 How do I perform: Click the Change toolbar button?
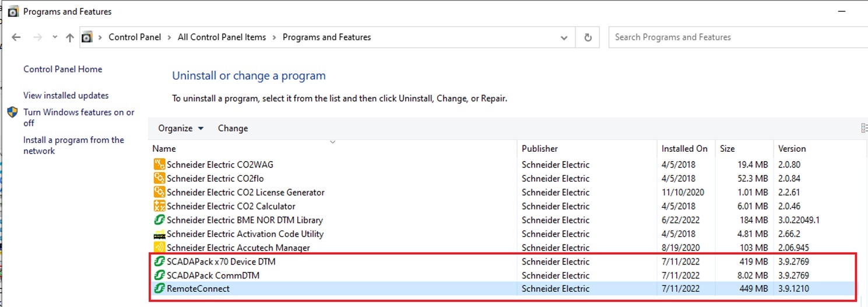pos(233,128)
